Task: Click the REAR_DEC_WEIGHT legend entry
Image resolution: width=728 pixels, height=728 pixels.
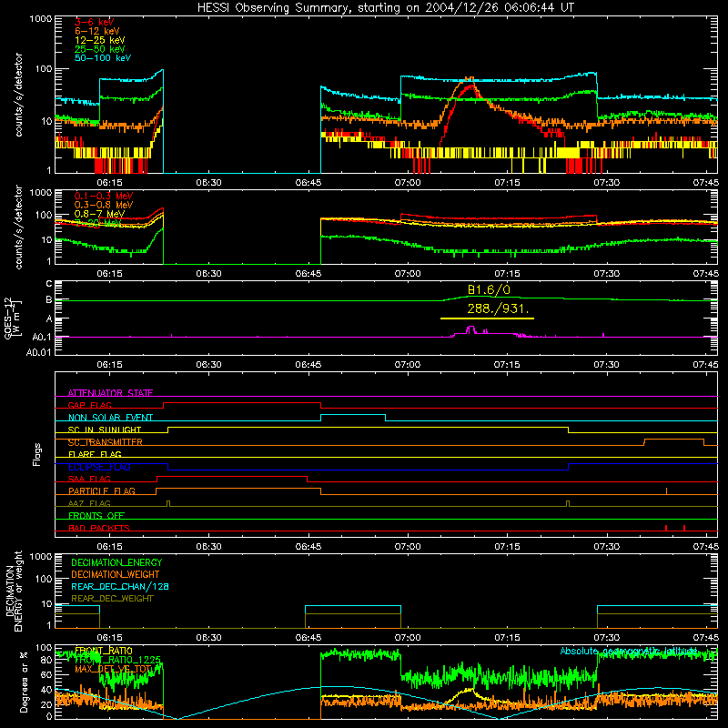Action: coord(112,599)
